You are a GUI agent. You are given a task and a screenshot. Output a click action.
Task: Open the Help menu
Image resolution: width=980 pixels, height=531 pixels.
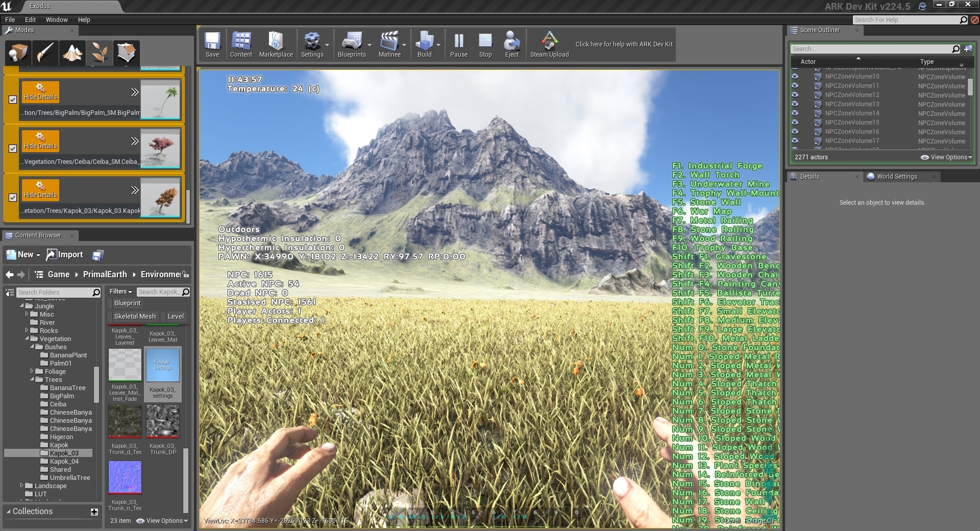tap(84, 20)
